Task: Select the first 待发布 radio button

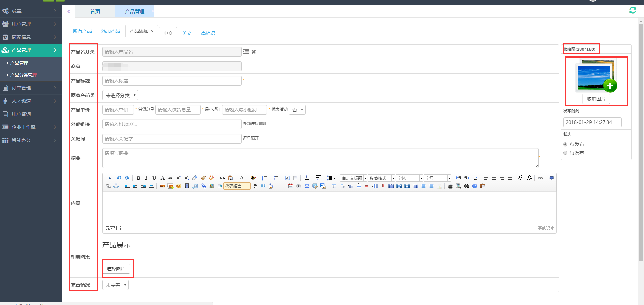Action: [x=565, y=144]
